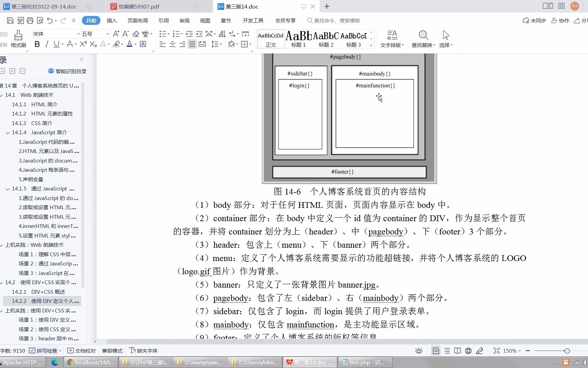
Task: Apply character border icon
Action: (143, 44)
